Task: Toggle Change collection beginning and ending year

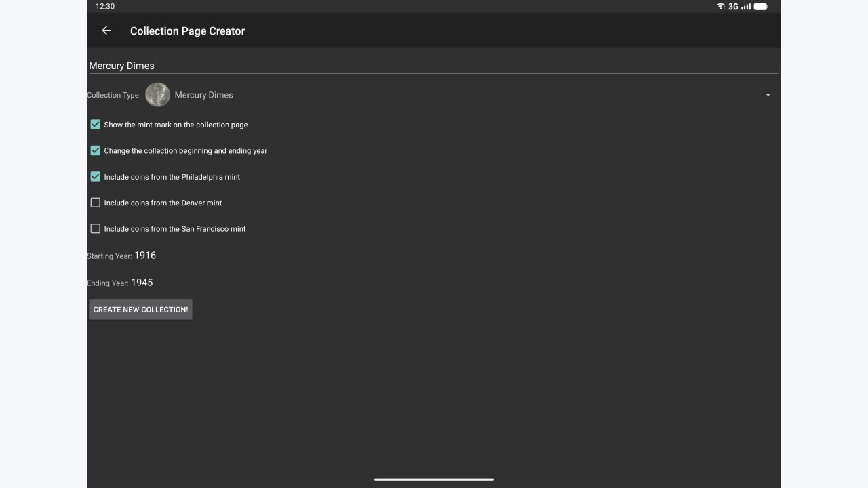Action: [x=96, y=150]
